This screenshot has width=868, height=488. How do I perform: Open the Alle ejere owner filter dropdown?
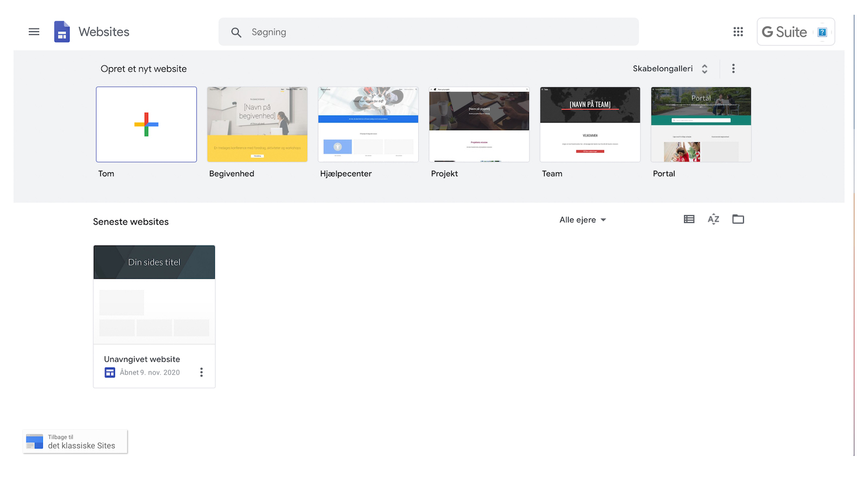click(x=582, y=220)
